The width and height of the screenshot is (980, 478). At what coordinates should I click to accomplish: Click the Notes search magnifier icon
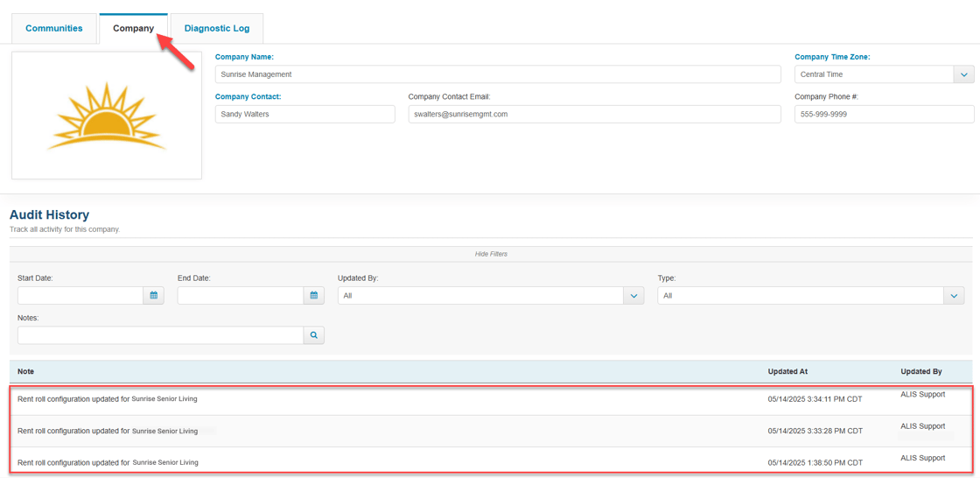pyautogui.click(x=314, y=335)
